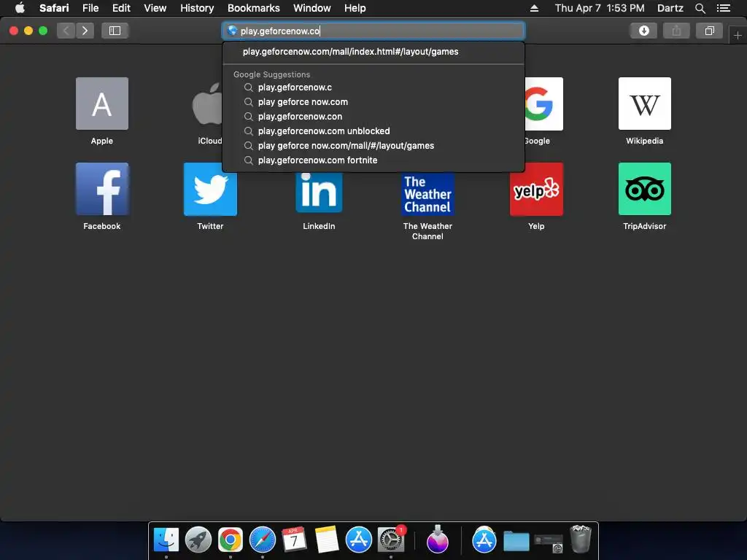Open the Help menu
747x560 pixels.
coord(355,8)
